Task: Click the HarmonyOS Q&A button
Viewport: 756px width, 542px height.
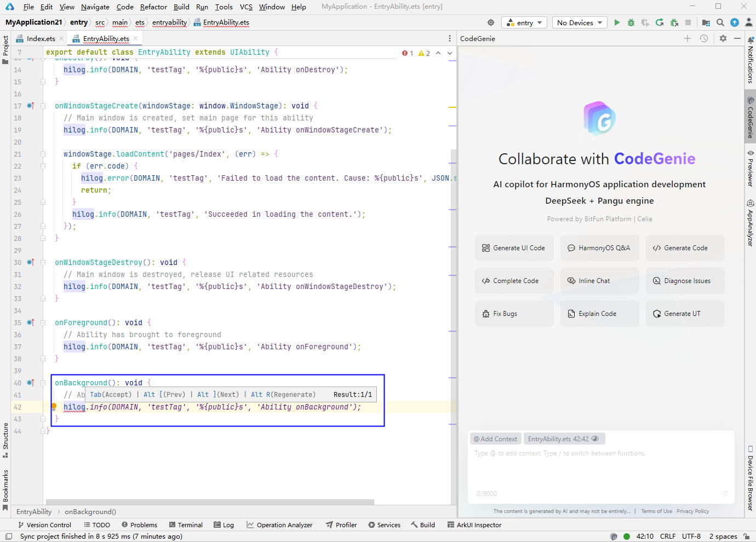Action: click(x=599, y=247)
